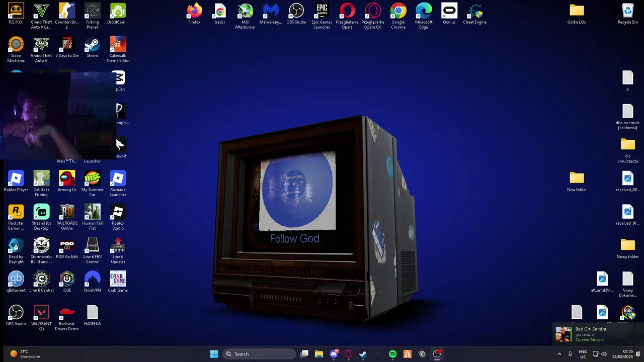Open the HASEŁKA text file
The height and width of the screenshot is (362, 644).
(x=93, y=315)
